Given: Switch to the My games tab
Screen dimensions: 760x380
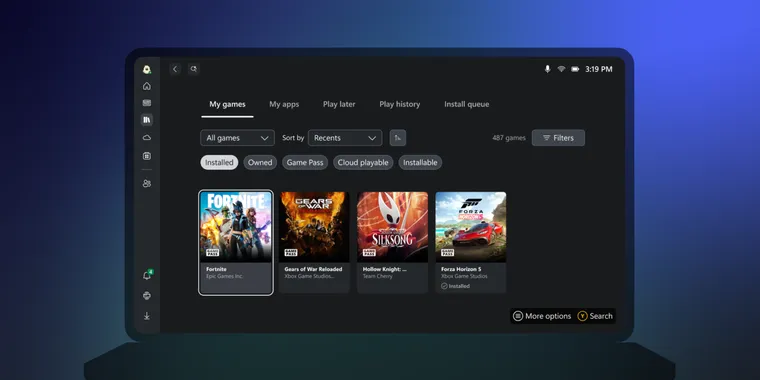Looking at the screenshot, I should 227,104.
